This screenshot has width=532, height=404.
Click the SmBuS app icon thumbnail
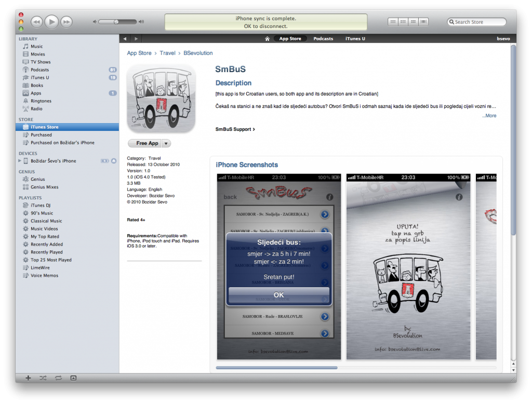tap(161, 98)
